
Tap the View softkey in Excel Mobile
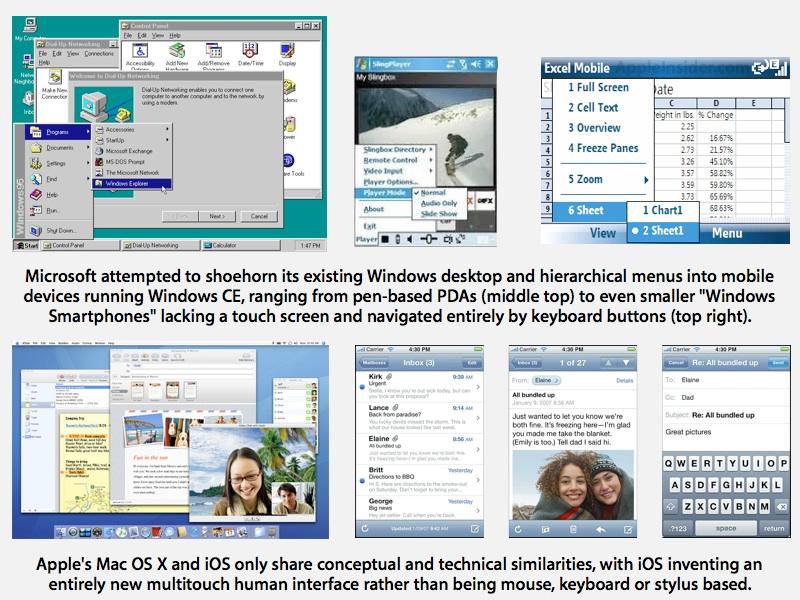tap(603, 233)
